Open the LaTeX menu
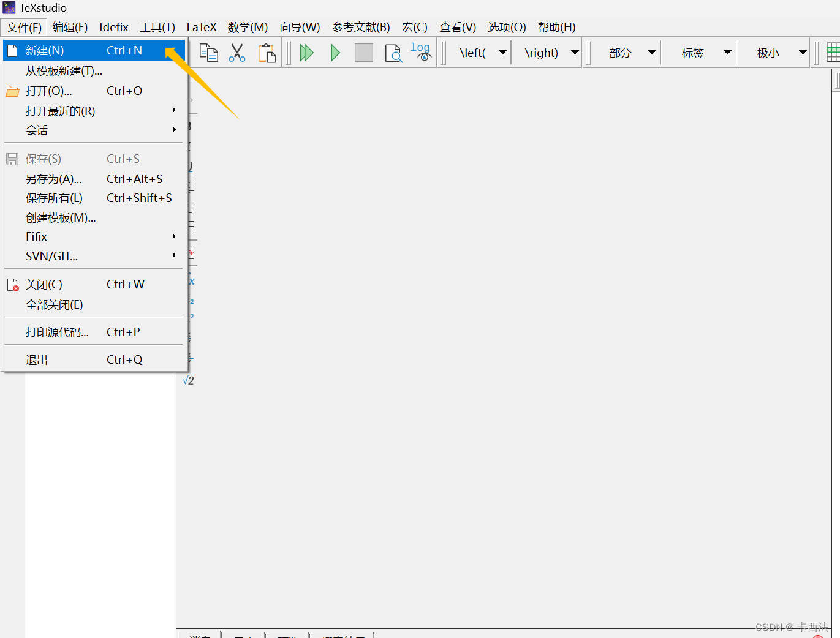This screenshot has height=638, width=840. tap(202, 28)
